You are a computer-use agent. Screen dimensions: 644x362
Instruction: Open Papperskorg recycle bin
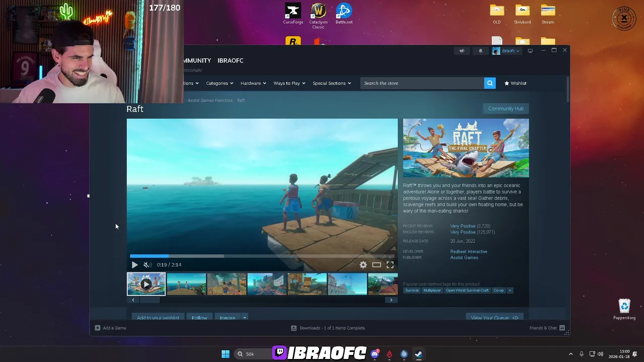pos(624,309)
